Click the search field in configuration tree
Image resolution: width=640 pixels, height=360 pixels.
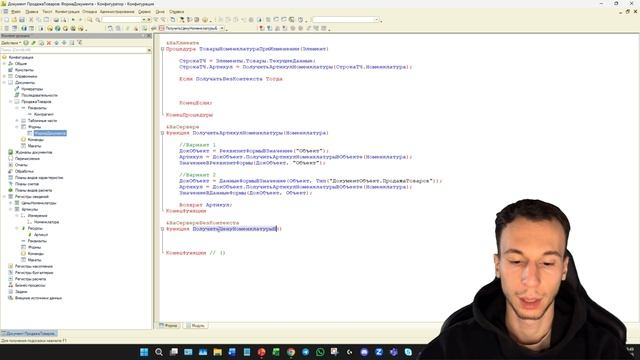pos(73,50)
